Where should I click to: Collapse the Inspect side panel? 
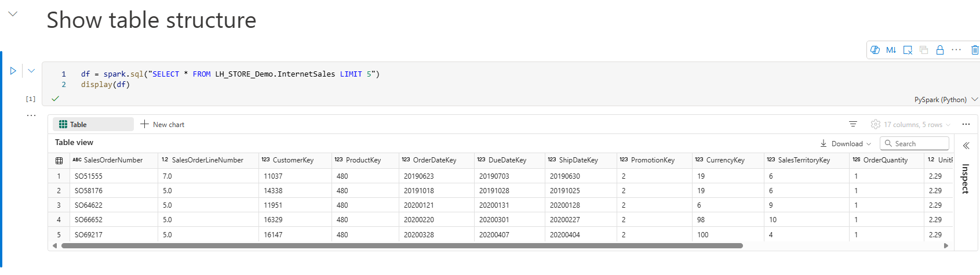pos(966,146)
